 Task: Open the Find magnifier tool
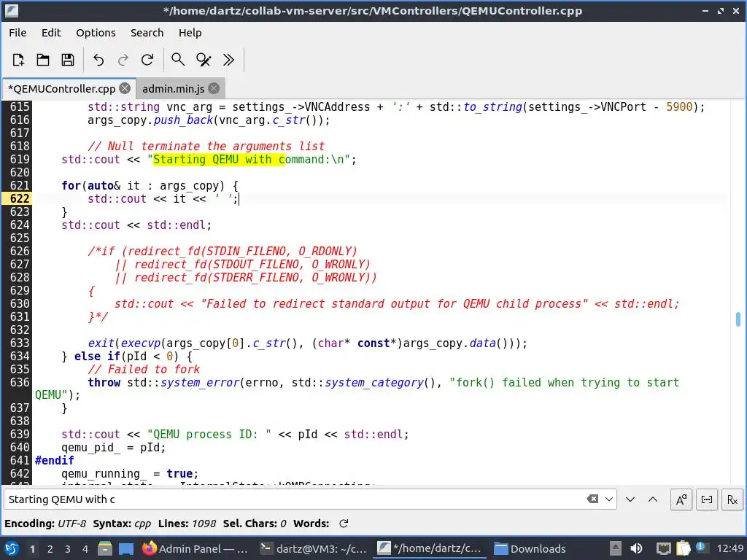178,60
